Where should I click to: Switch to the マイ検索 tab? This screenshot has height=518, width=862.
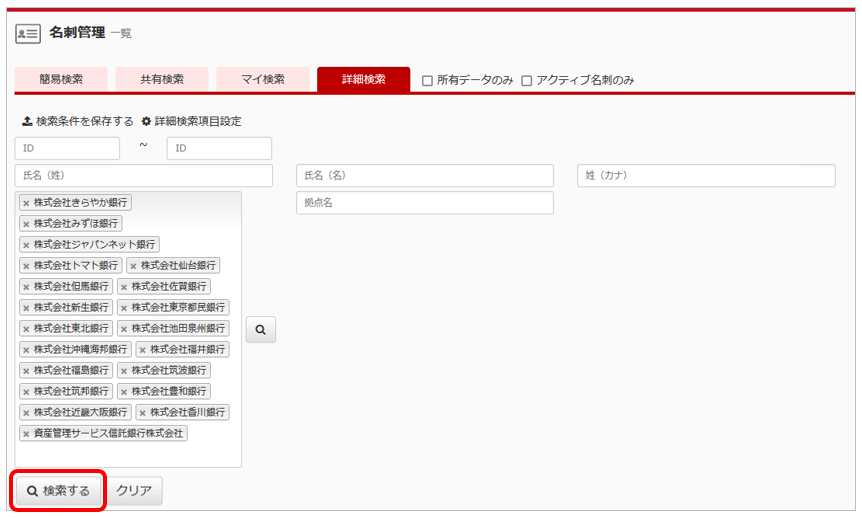point(263,79)
